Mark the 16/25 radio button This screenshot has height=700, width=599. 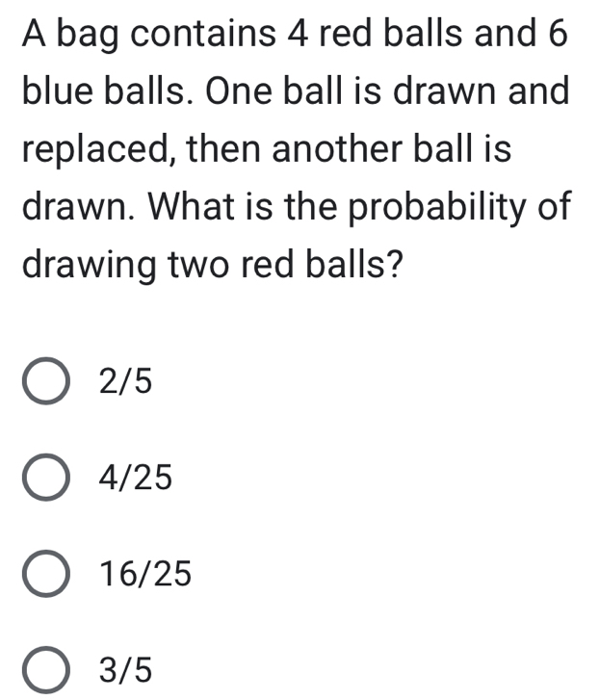(46, 574)
